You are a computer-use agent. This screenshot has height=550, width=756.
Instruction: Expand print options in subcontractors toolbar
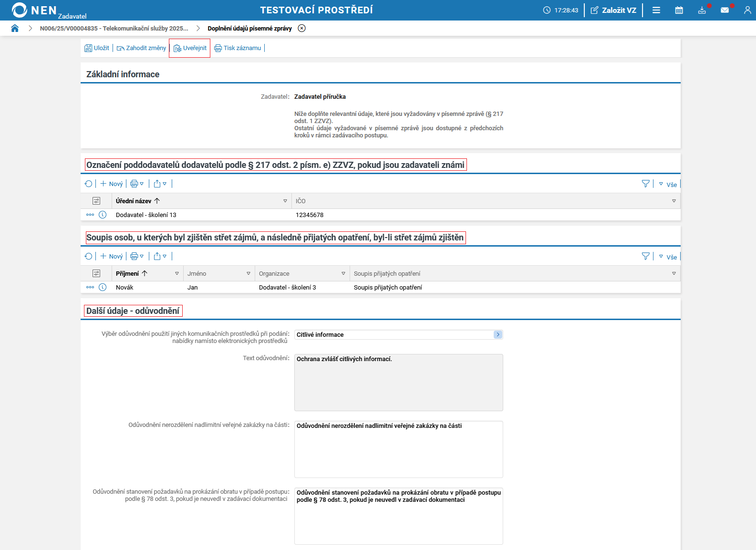point(137,184)
